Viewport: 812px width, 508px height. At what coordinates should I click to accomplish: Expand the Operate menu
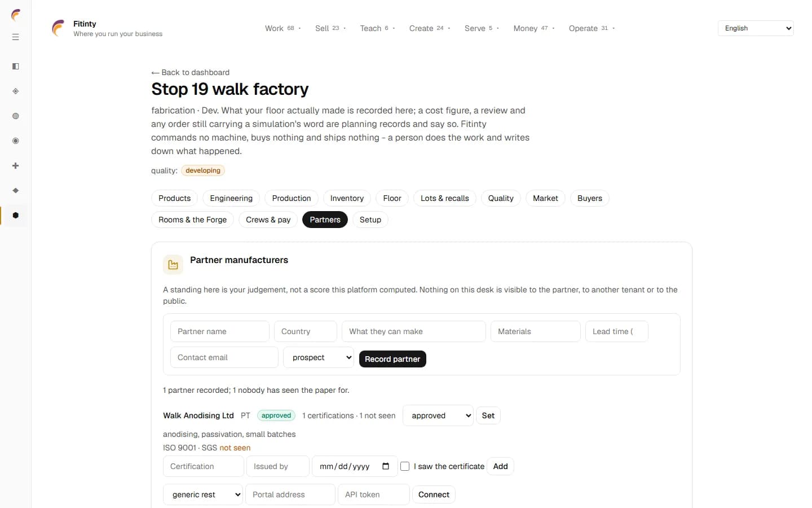click(x=592, y=28)
